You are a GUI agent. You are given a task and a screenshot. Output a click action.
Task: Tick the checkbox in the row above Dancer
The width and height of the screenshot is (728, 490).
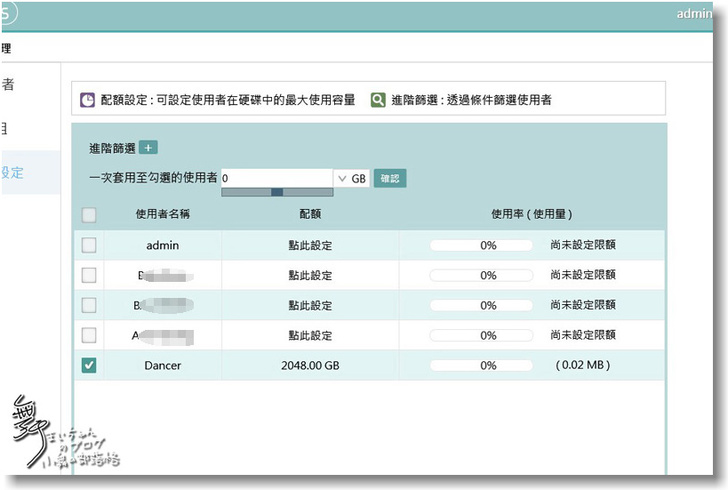[89, 335]
